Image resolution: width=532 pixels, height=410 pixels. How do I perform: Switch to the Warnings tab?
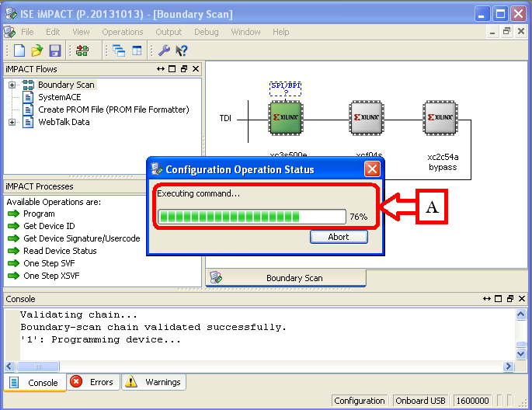153,382
